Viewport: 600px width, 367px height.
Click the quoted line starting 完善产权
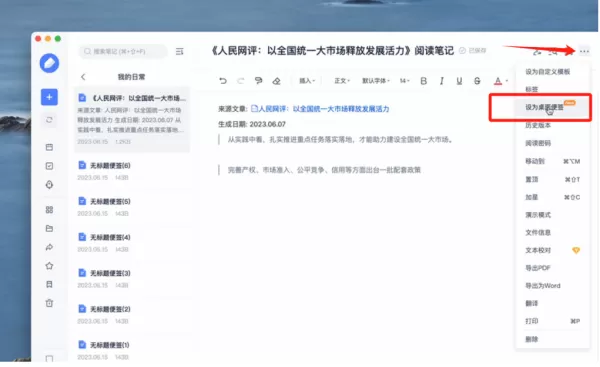point(324,170)
